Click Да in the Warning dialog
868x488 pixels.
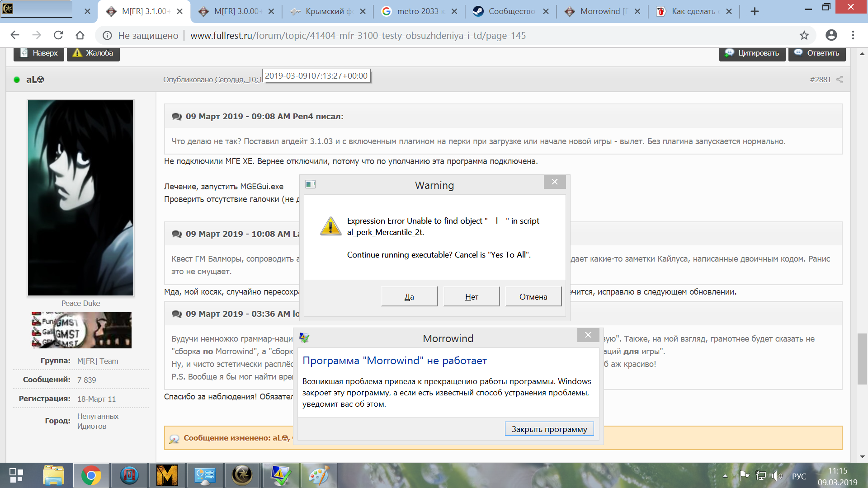tap(409, 296)
